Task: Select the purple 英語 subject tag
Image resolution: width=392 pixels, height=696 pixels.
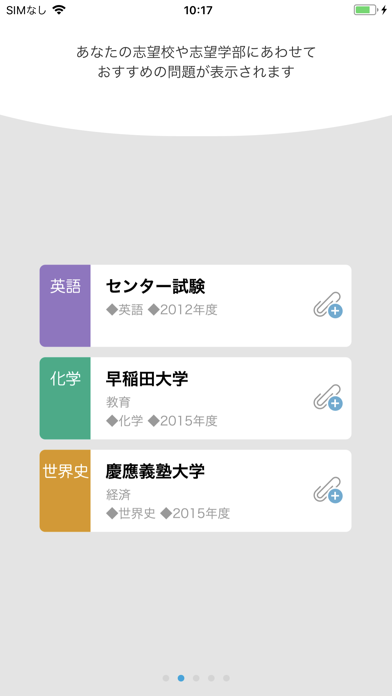Action: [x=65, y=306]
